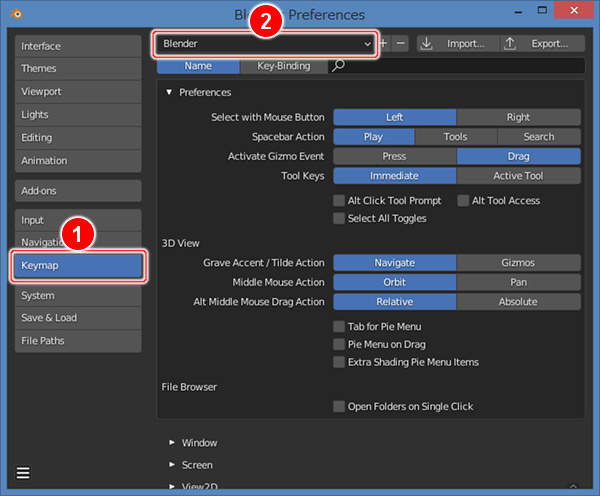This screenshot has width=600, height=496.
Task: Check Open Folders on Single Click
Action: pyautogui.click(x=340, y=407)
